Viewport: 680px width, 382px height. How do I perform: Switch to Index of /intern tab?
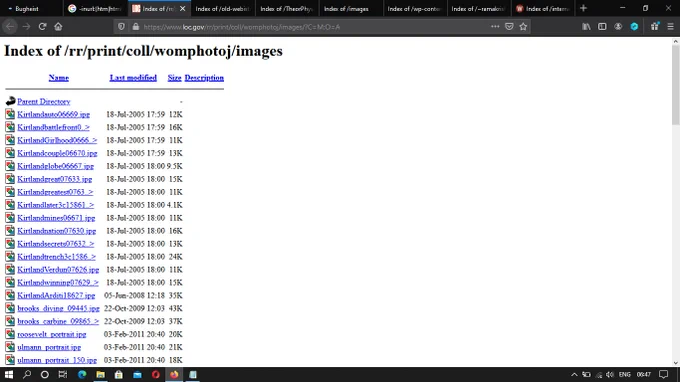[x=542, y=8]
